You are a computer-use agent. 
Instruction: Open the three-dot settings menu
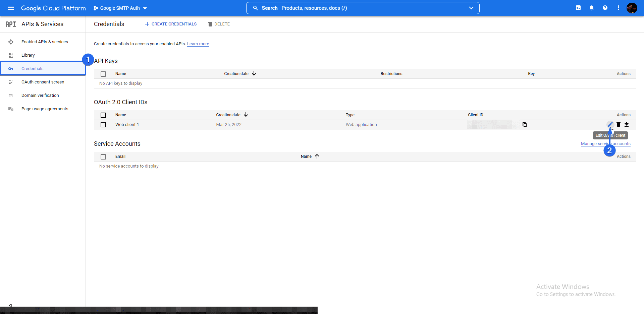coord(619,8)
